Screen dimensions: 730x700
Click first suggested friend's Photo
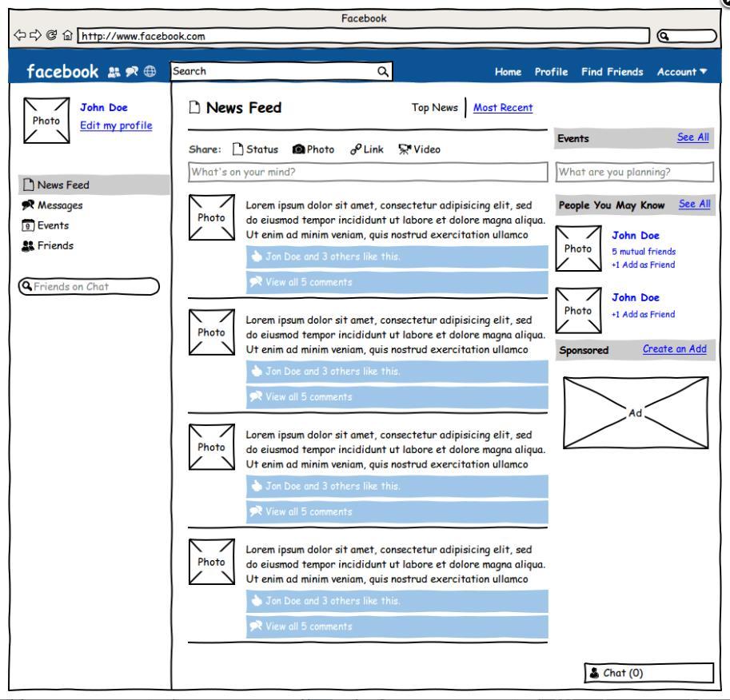click(579, 249)
